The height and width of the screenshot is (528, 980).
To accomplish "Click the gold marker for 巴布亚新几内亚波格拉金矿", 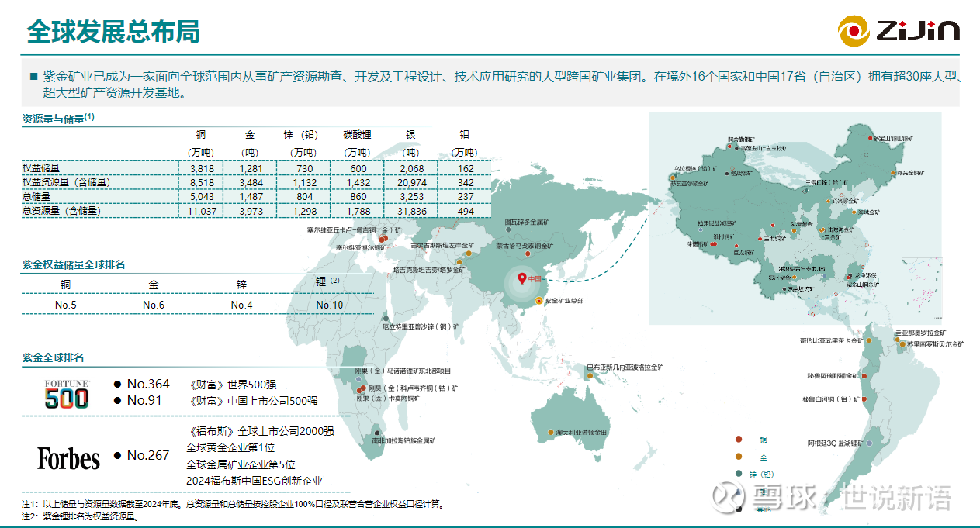I will tap(590, 374).
